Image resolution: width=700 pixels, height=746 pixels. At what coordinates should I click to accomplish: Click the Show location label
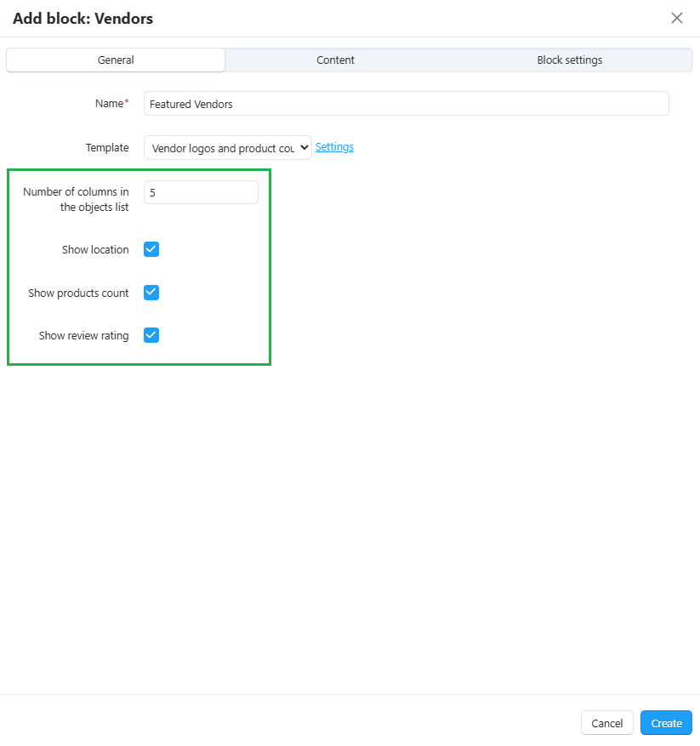(x=95, y=250)
